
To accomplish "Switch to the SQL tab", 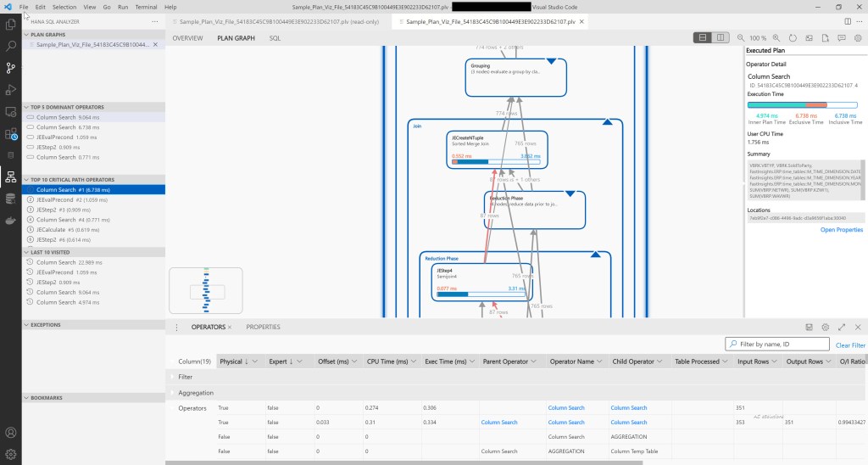I will (275, 38).
